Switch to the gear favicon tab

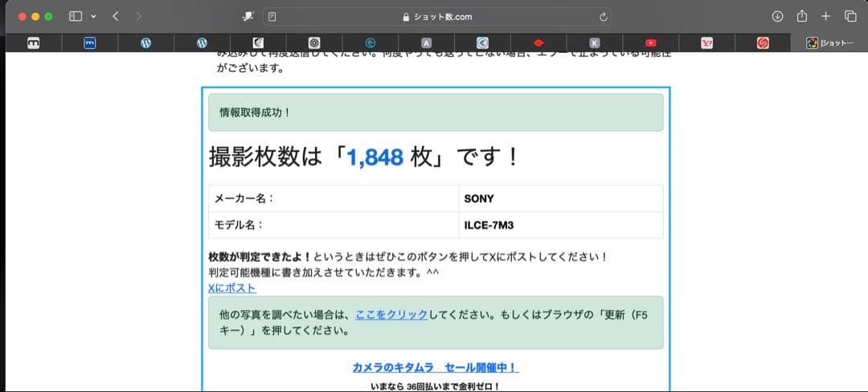314,43
